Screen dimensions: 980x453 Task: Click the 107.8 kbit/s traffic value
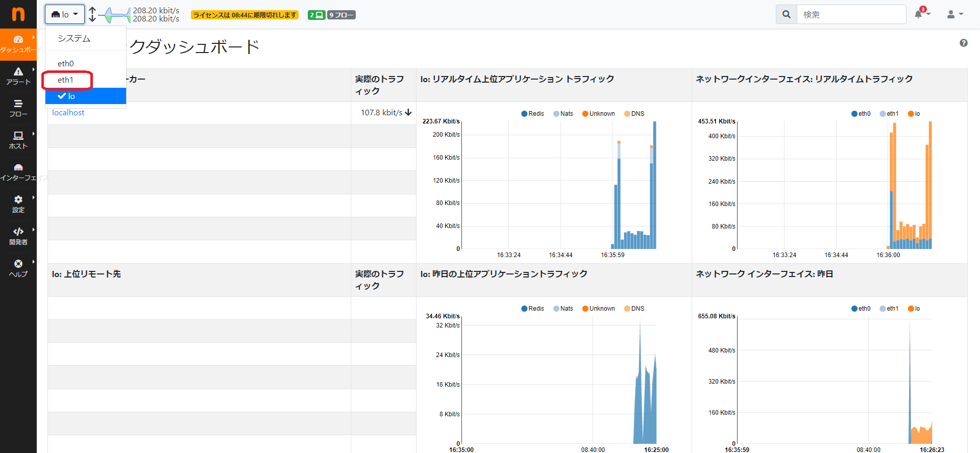coord(386,112)
